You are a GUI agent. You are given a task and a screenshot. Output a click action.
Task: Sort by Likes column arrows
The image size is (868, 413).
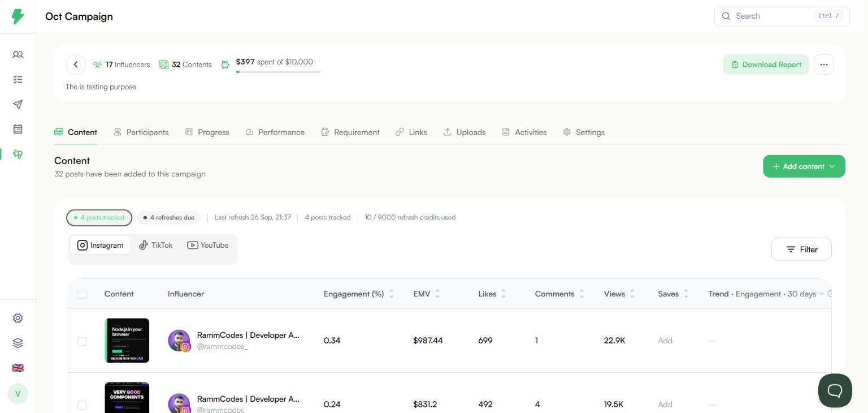click(x=504, y=294)
